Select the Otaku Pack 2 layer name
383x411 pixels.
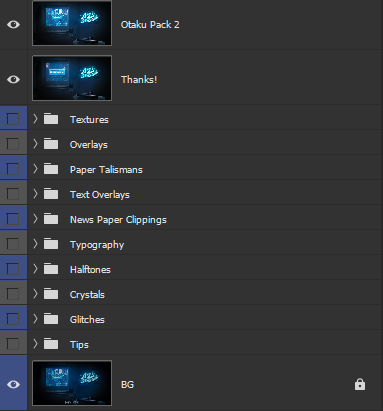150,25
